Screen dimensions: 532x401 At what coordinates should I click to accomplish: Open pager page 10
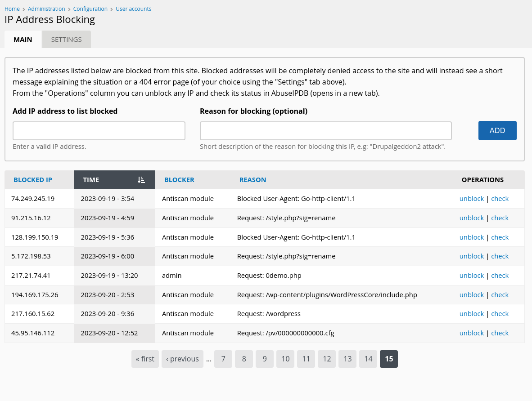point(285,359)
